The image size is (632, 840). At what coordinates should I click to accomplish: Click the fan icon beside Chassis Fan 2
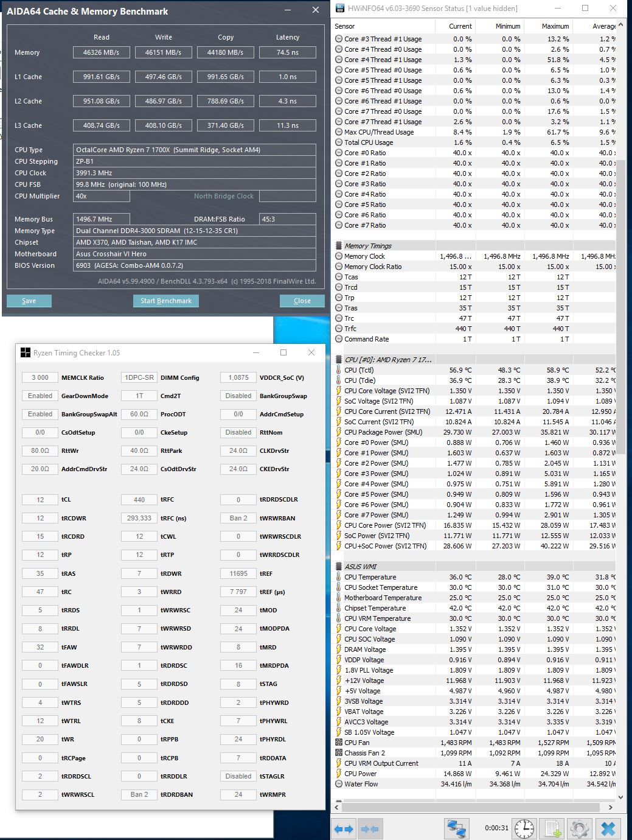click(x=339, y=753)
